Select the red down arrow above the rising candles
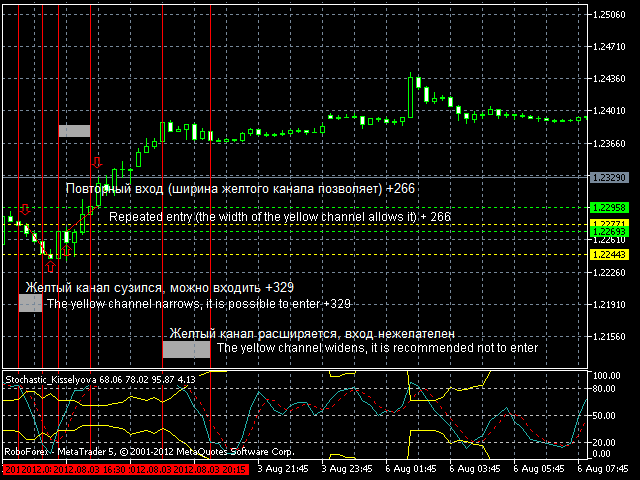This screenshot has height=480, width=640. pos(97,162)
